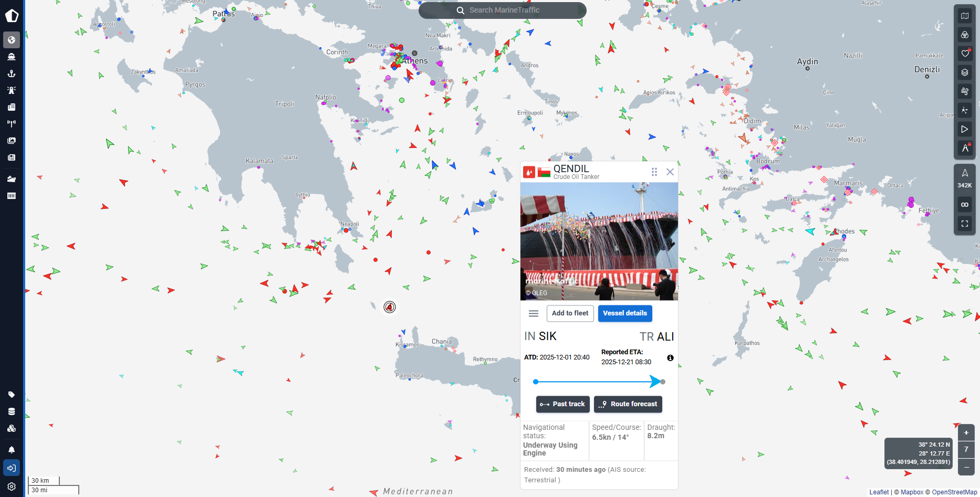Click the lighthouse icon in left sidebar
Screen dimensions: 980x497
click(x=12, y=90)
